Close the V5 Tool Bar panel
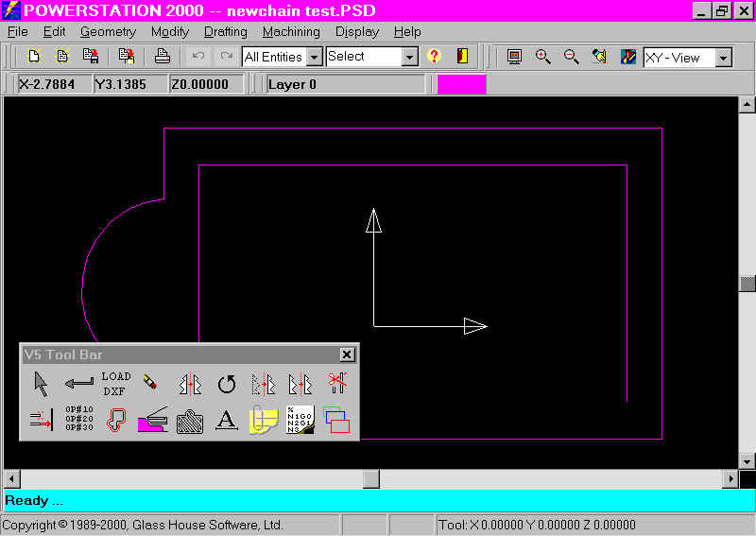The width and height of the screenshot is (756, 536). [x=347, y=354]
